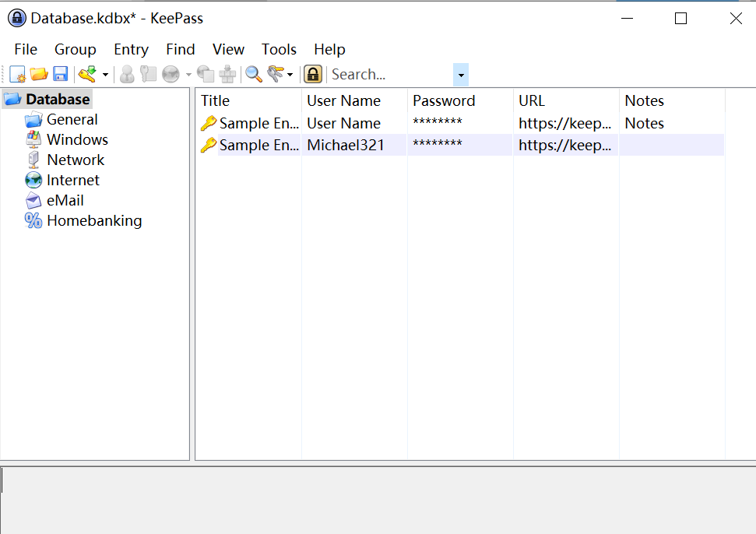This screenshot has height=534, width=756.
Task: Select the Database root group
Action: point(58,100)
